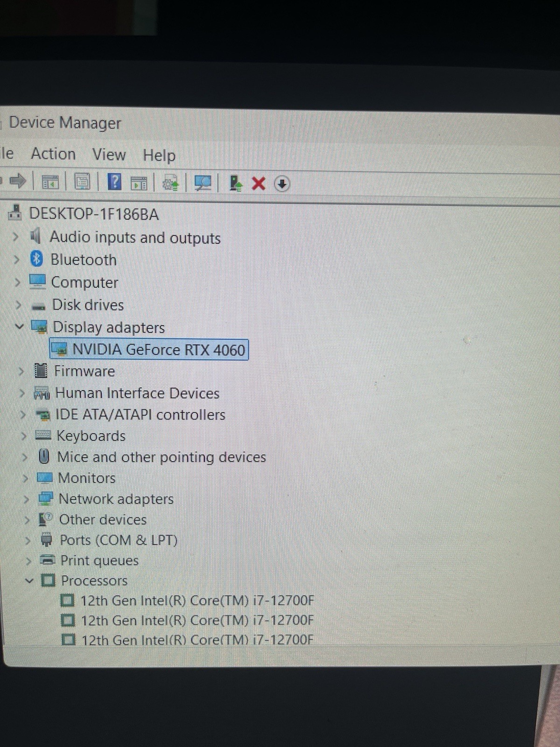
Task: Expand the Network adapters node
Action: 27,499
